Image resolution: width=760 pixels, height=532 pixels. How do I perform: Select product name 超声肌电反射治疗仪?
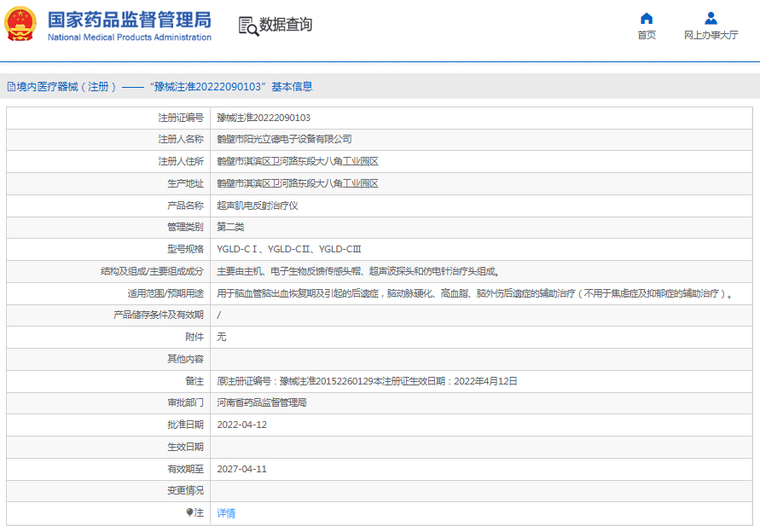tap(258, 205)
